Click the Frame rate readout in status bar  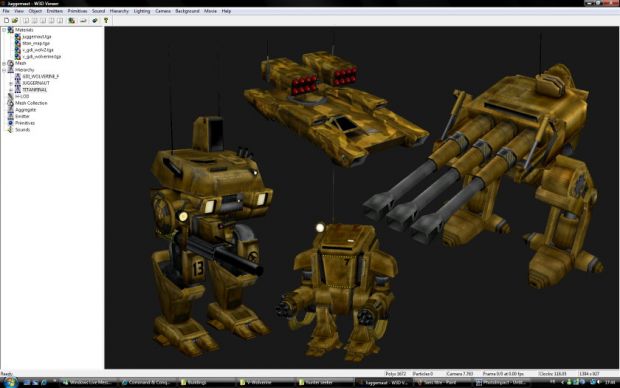click(503, 374)
